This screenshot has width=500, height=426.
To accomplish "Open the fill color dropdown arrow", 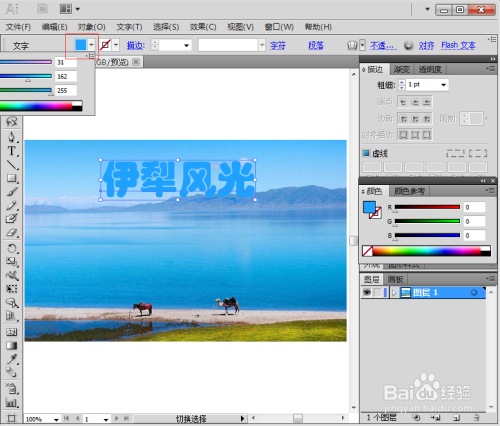I will coord(91,45).
